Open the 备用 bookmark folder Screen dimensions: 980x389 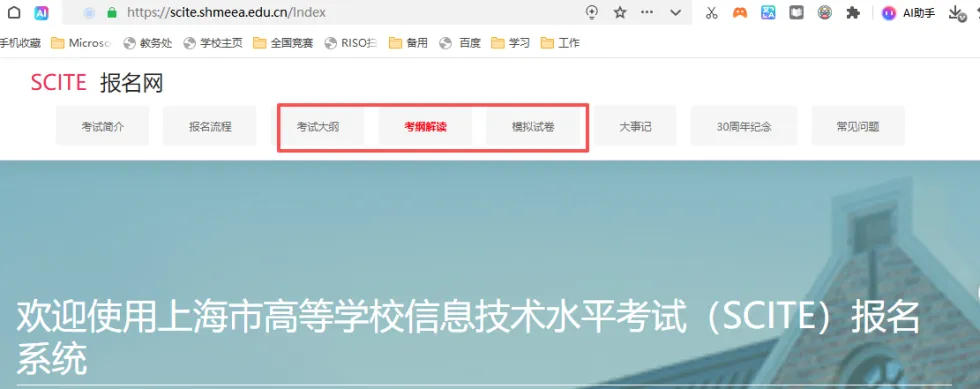408,43
